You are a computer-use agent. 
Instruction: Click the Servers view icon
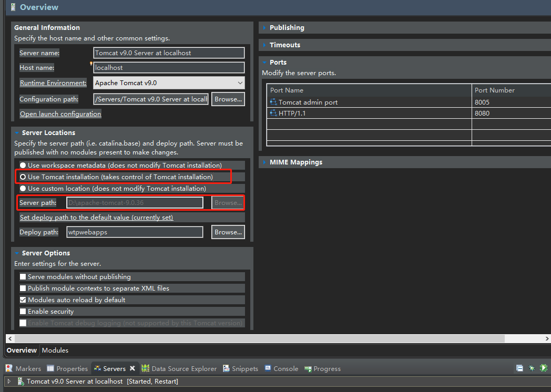[x=97, y=368]
